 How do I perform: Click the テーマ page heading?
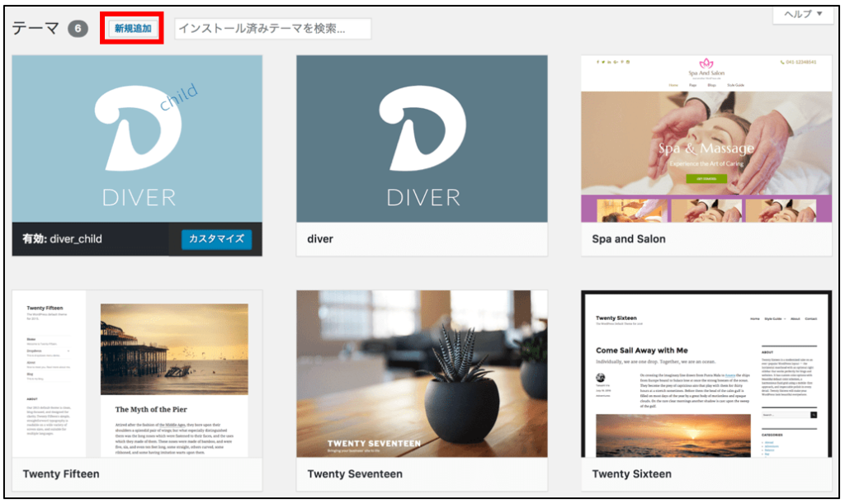point(35,29)
